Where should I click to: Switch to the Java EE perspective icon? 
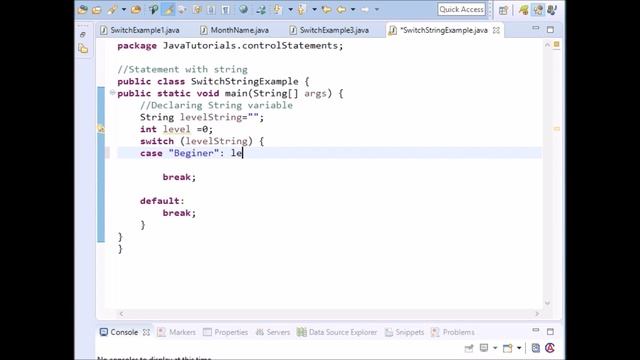pos(524,10)
